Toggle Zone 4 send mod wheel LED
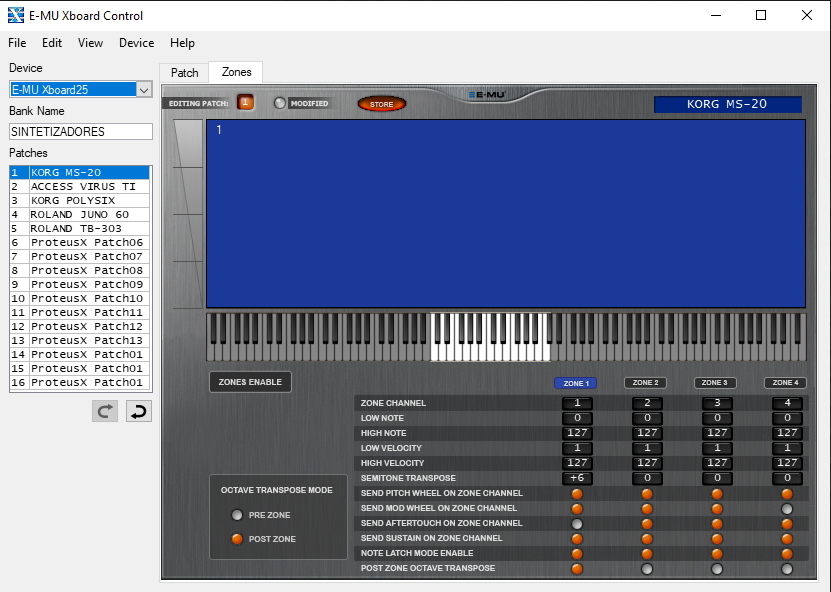This screenshot has width=831, height=592. pos(787,509)
